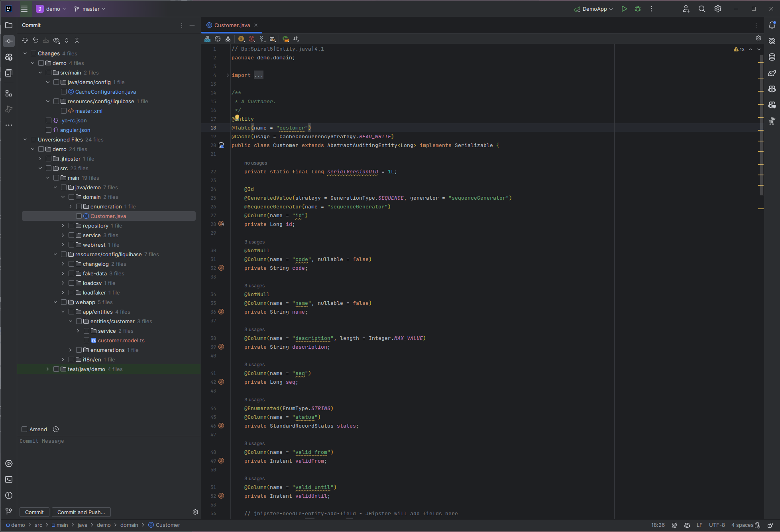Image resolution: width=780 pixels, height=532 pixels.
Task: Tick the Changes group checkbox
Action: pyautogui.click(x=34, y=53)
